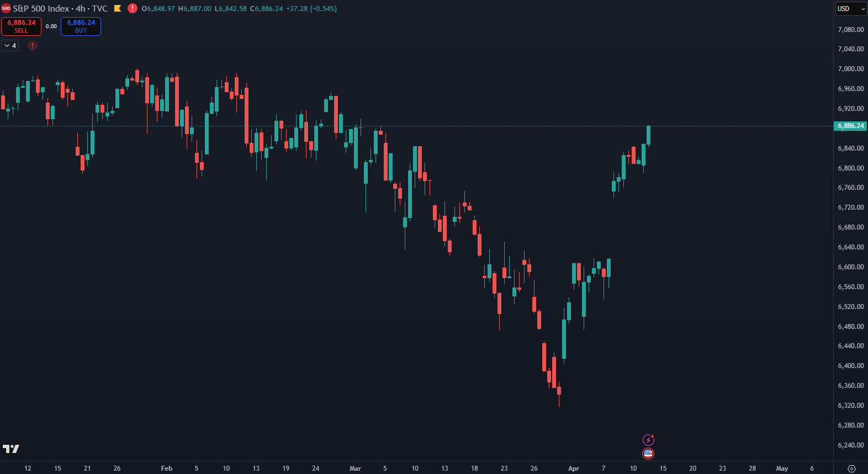Click the TradingView logo watermark
Viewport: 868px width, 474px height.
(x=11, y=449)
